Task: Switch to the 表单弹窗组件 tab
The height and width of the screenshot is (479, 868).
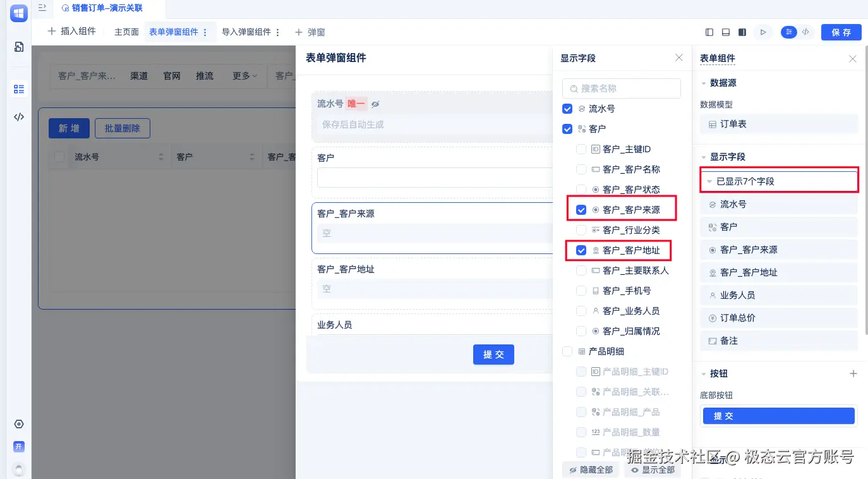Action: click(x=174, y=32)
